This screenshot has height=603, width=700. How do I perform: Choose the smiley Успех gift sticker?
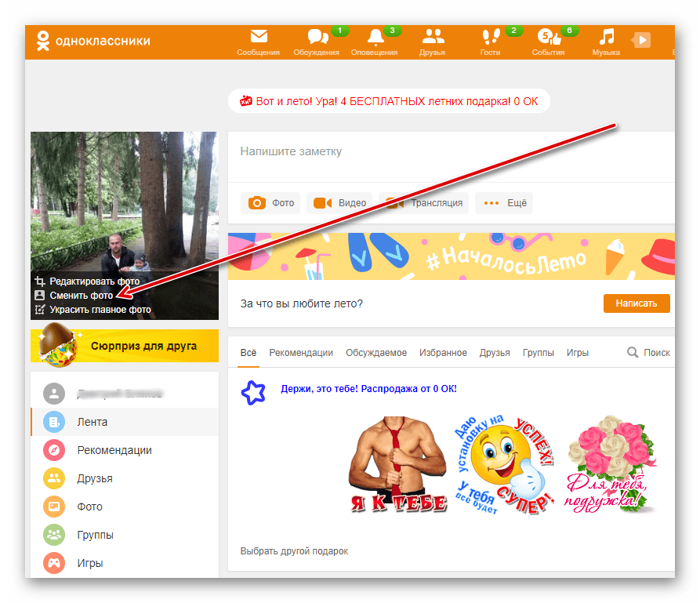pyautogui.click(x=505, y=464)
